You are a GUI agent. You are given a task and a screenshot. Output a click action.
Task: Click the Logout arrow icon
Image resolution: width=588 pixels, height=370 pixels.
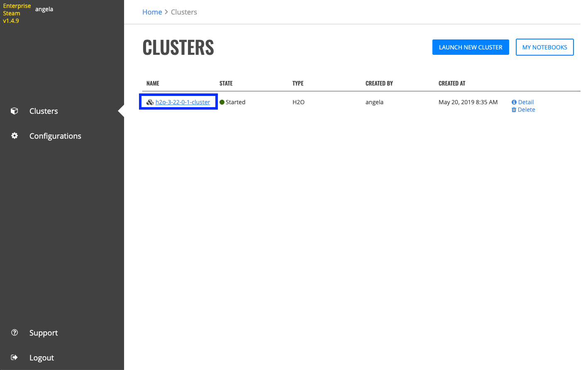(x=15, y=357)
